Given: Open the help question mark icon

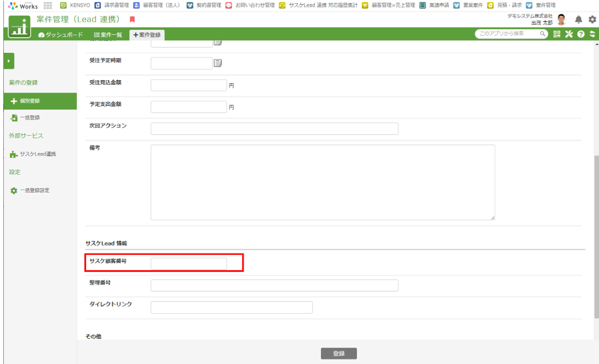Looking at the screenshot, I should (x=580, y=34).
